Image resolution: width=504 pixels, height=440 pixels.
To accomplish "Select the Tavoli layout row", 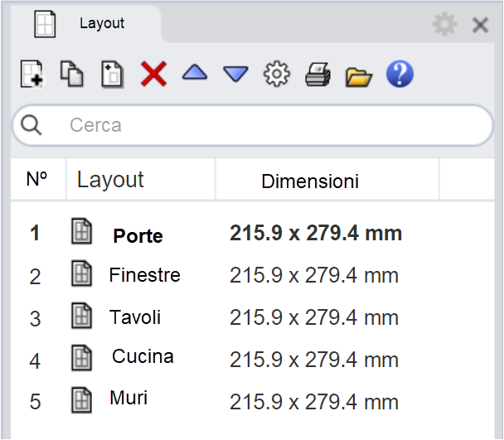I will pyautogui.click(x=253, y=317).
